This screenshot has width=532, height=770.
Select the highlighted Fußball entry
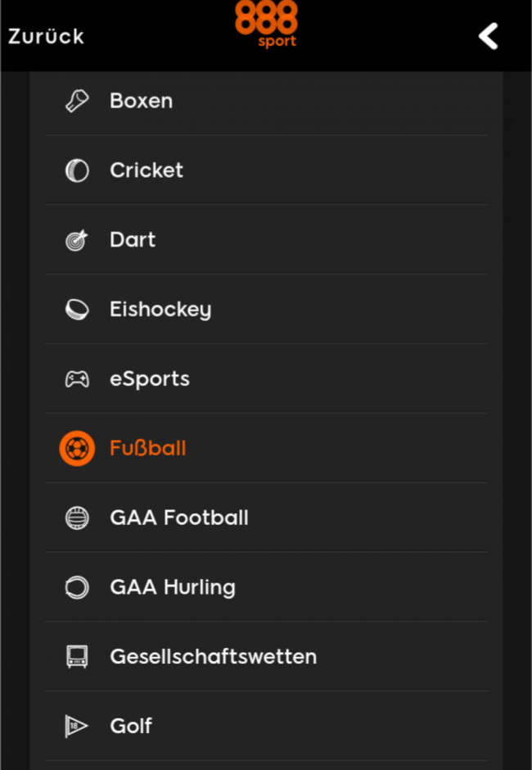(148, 448)
